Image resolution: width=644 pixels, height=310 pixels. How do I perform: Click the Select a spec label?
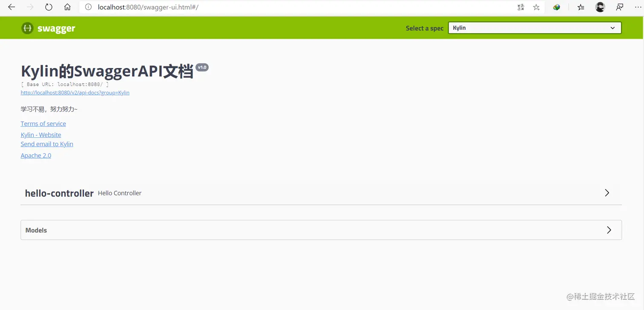click(x=425, y=28)
